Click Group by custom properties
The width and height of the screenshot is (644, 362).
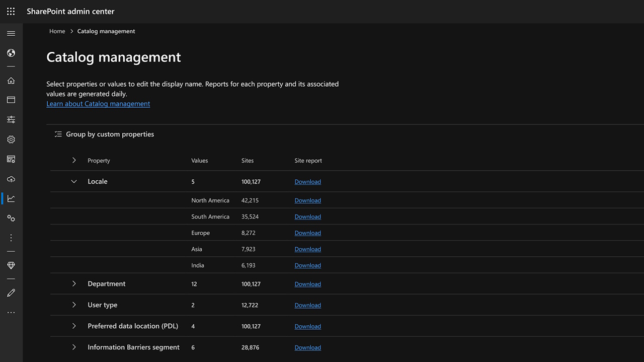(105, 134)
